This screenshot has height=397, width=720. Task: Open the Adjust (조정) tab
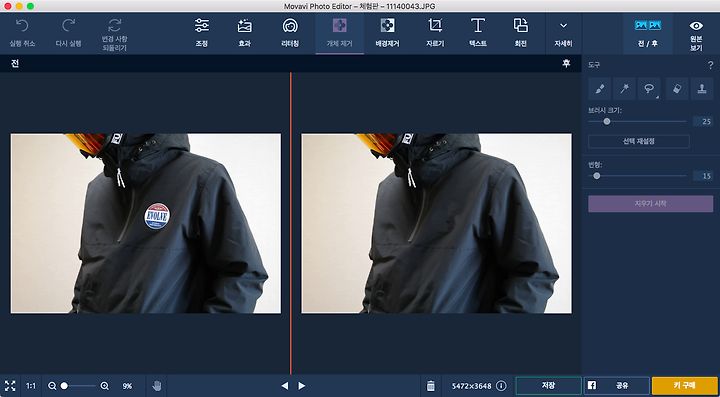coord(202,32)
